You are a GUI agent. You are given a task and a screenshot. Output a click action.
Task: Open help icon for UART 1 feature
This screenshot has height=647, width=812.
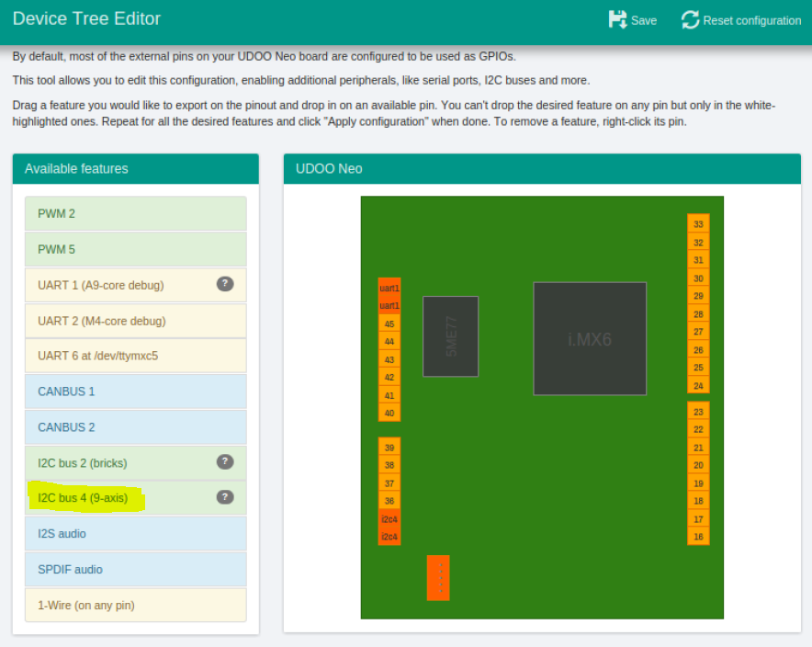pyautogui.click(x=225, y=284)
